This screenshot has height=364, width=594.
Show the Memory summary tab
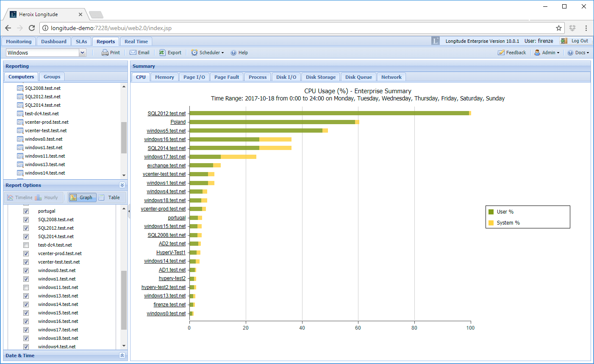click(x=164, y=77)
